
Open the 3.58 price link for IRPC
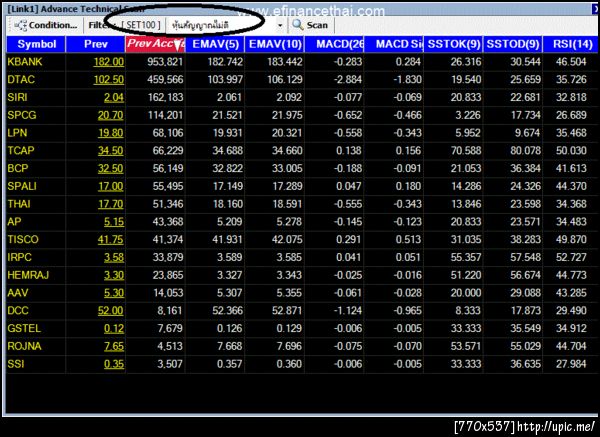(114, 257)
